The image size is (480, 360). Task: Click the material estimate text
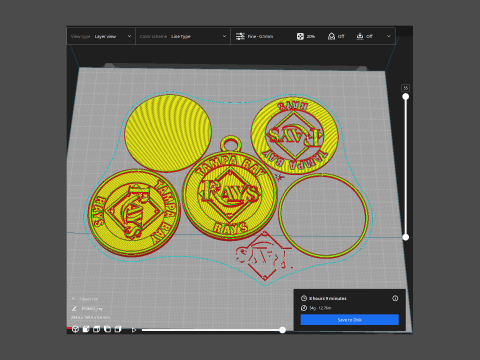coord(320,308)
